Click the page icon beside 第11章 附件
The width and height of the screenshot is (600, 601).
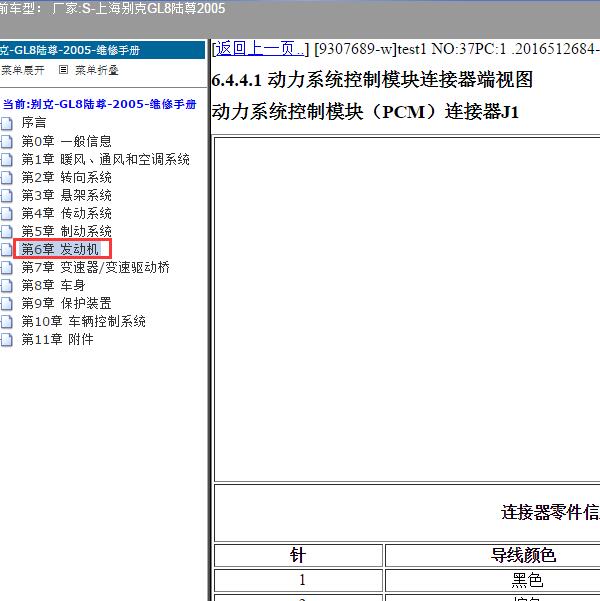point(7,339)
